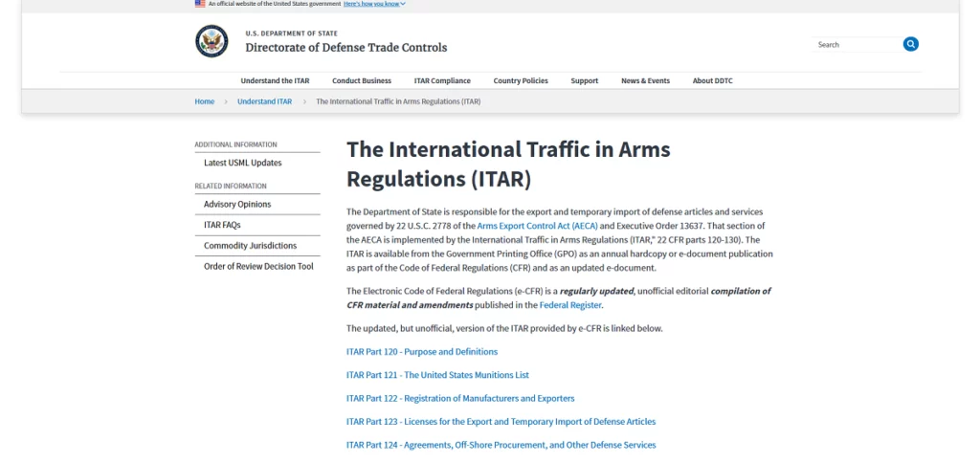This screenshot has width=980, height=463.
Task: Click "An official website of the United States government" text
Action: (x=275, y=4)
